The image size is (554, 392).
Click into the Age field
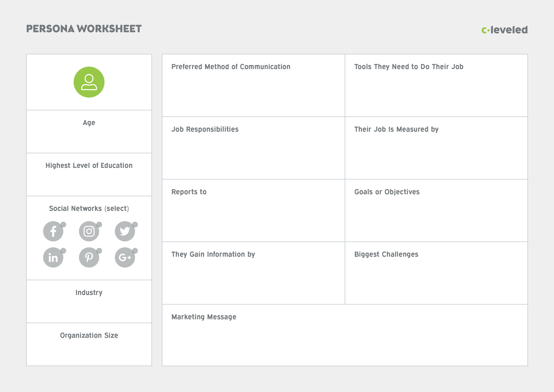(89, 138)
